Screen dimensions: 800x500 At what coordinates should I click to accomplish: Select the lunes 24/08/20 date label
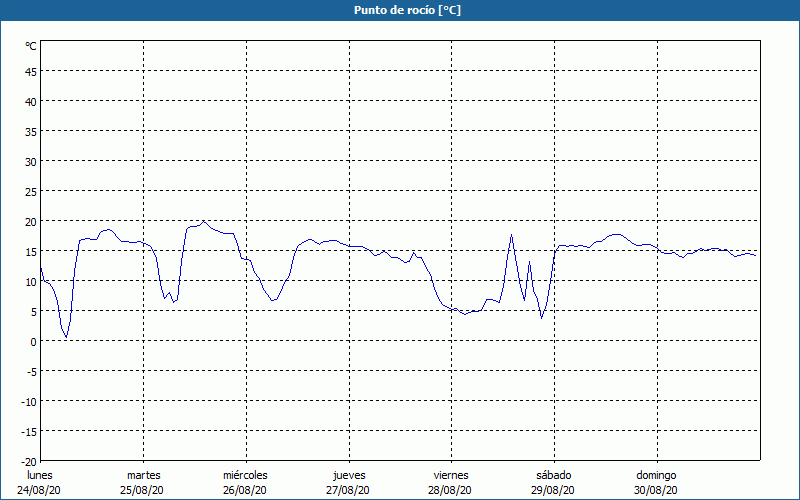click(x=41, y=483)
